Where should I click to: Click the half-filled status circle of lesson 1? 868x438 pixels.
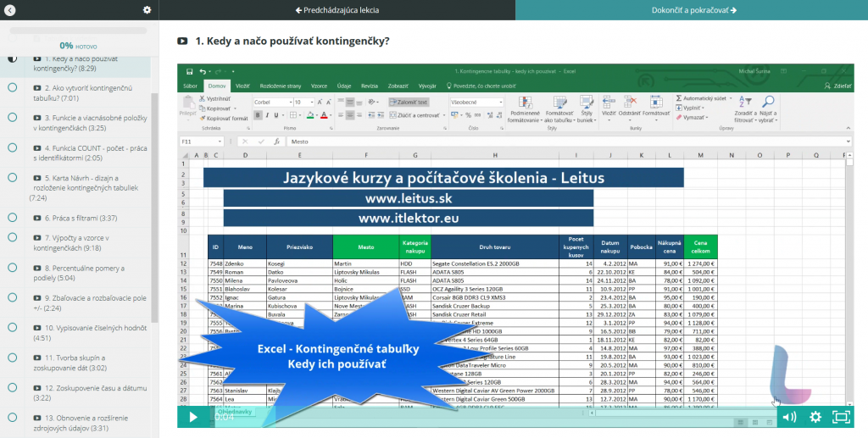point(12,58)
